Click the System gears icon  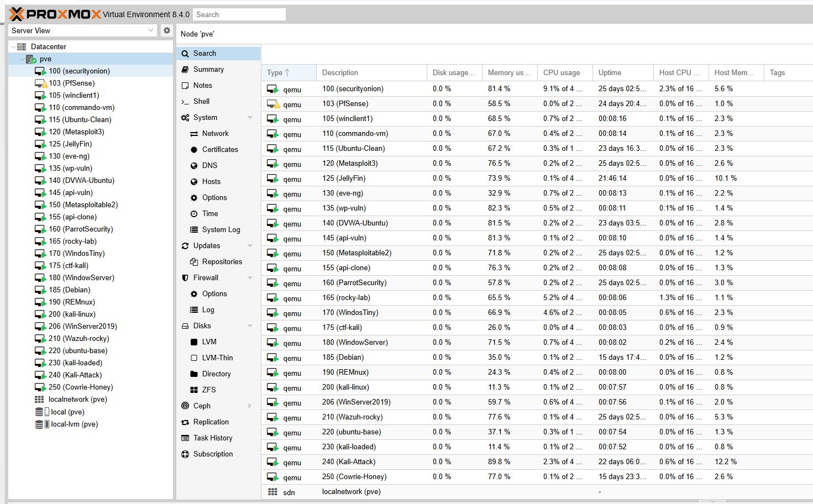tap(185, 118)
